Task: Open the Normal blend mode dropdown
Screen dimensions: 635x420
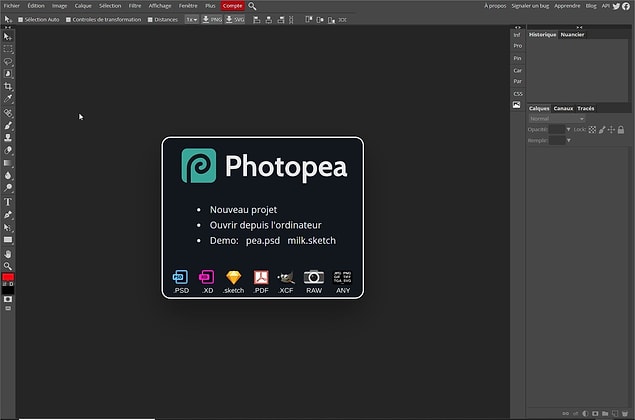Action: click(x=557, y=119)
